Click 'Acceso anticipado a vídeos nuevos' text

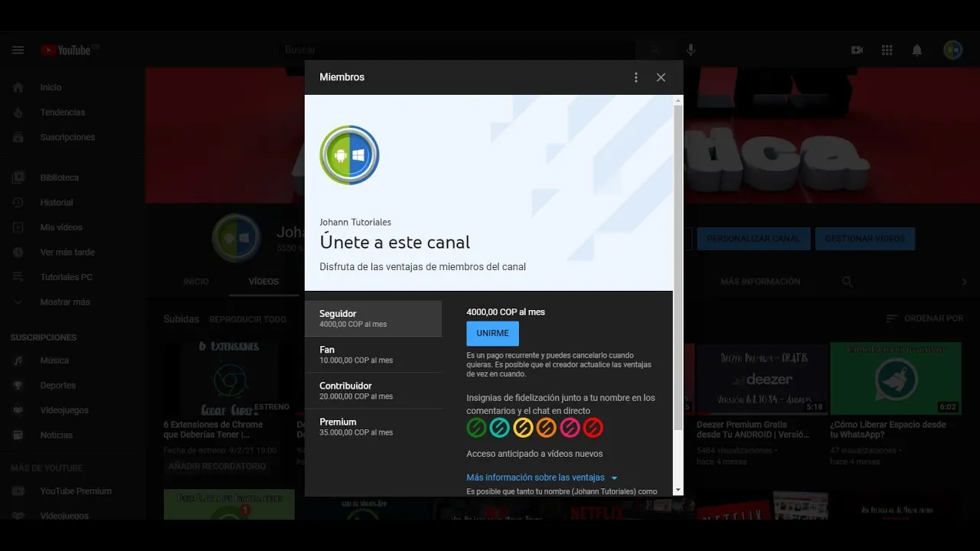pos(534,454)
